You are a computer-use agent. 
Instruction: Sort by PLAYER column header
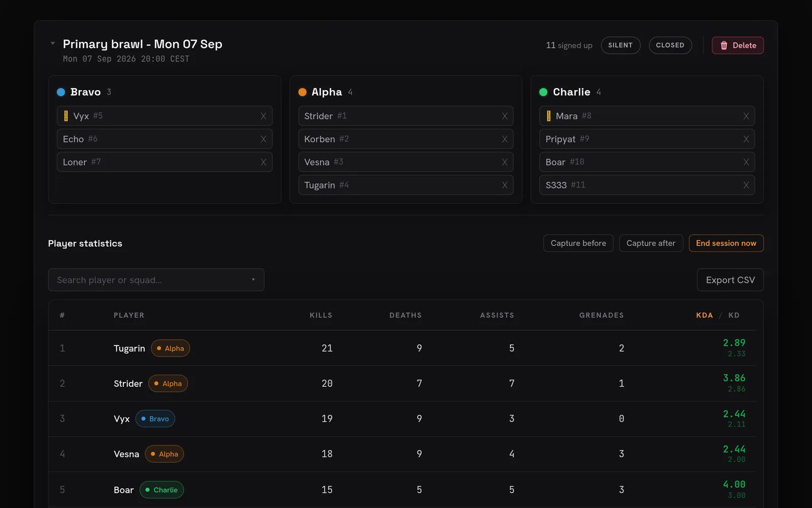(129, 315)
